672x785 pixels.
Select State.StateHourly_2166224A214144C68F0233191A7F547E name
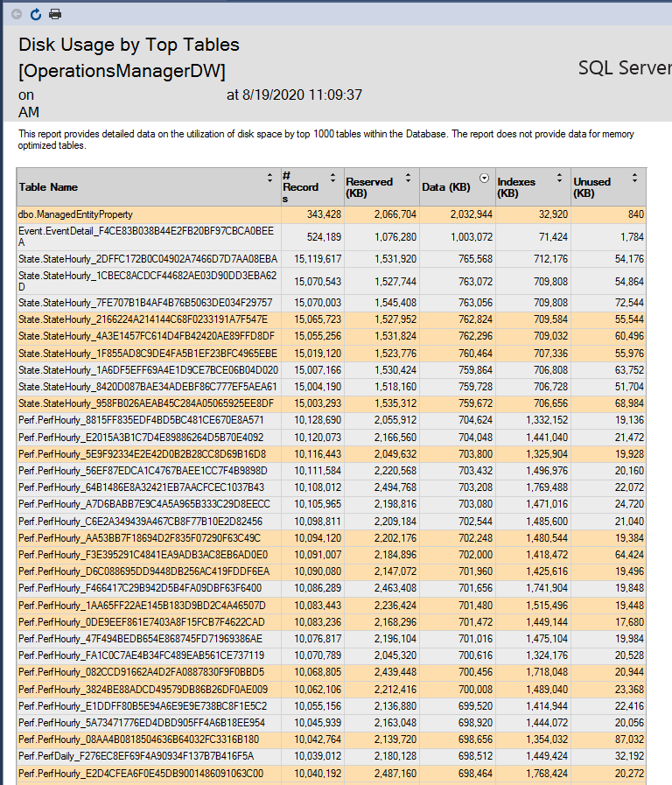point(143,319)
